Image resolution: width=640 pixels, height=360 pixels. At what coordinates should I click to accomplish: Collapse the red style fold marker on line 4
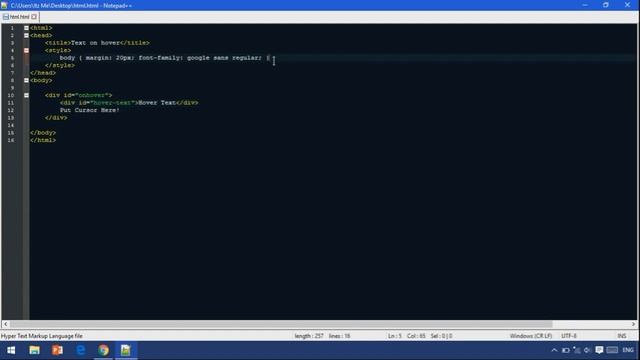26,51
